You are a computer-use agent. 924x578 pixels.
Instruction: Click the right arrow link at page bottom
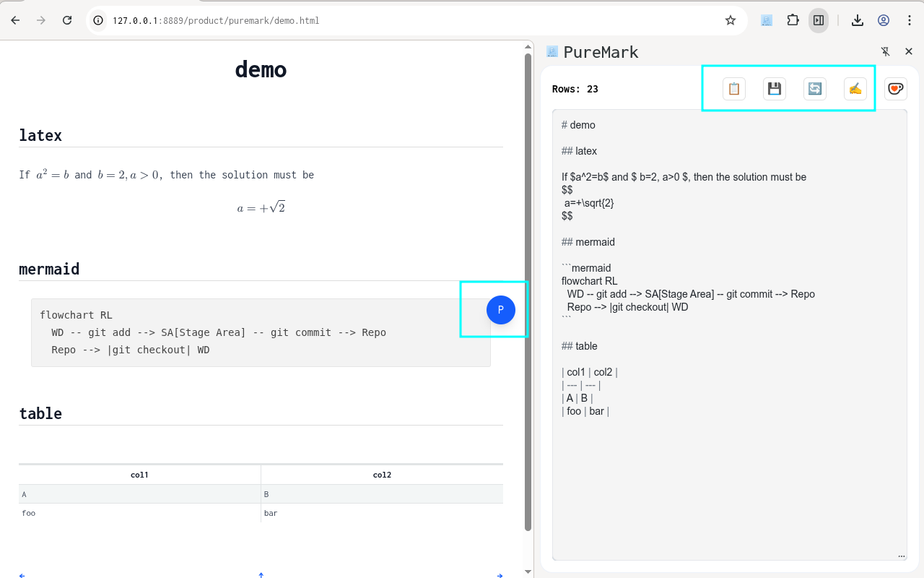coord(500,575)
